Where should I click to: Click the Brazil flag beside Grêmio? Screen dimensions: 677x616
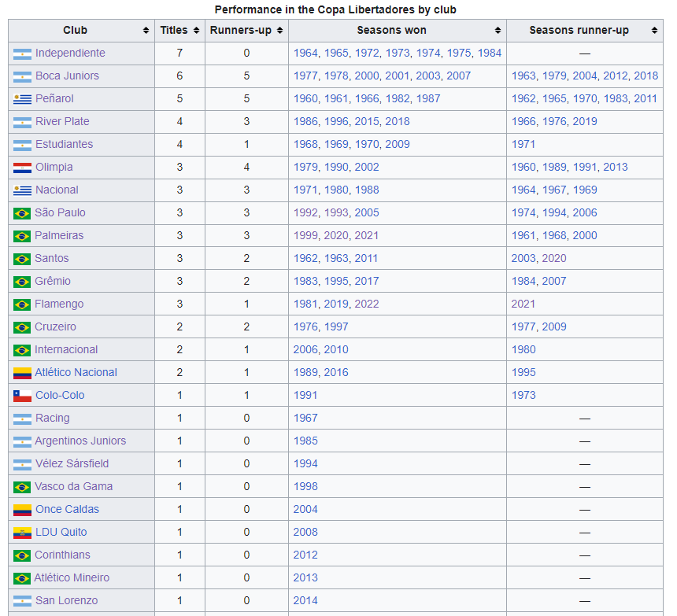pyautogui.click(x=22, y=282)
